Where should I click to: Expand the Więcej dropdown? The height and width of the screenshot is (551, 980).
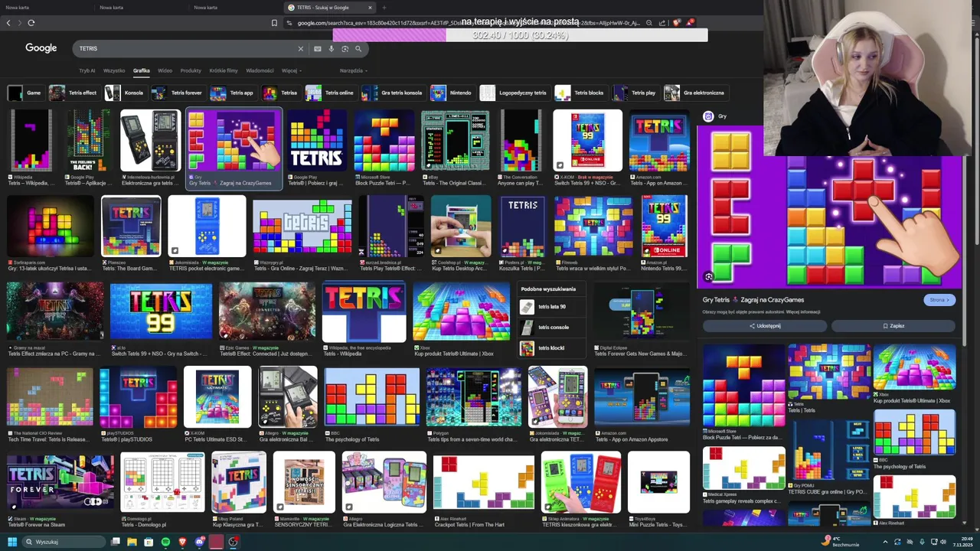pos(292,70)
